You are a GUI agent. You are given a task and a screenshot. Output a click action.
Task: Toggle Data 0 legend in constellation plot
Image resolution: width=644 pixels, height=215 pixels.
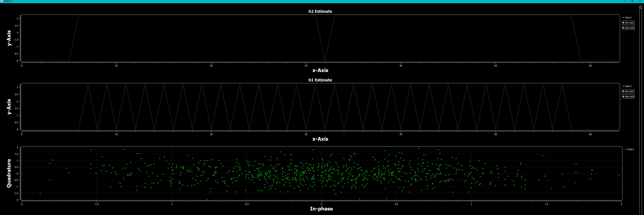[x=630, y=149]
